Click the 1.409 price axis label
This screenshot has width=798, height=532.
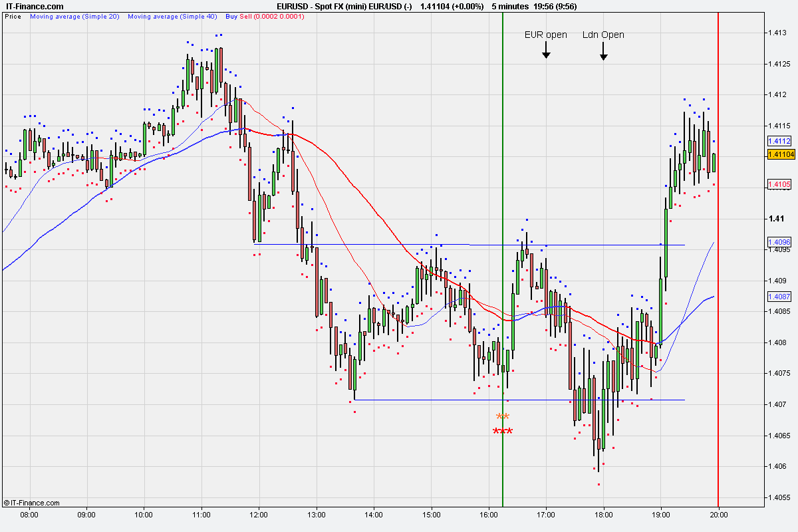tap(778, 281)
